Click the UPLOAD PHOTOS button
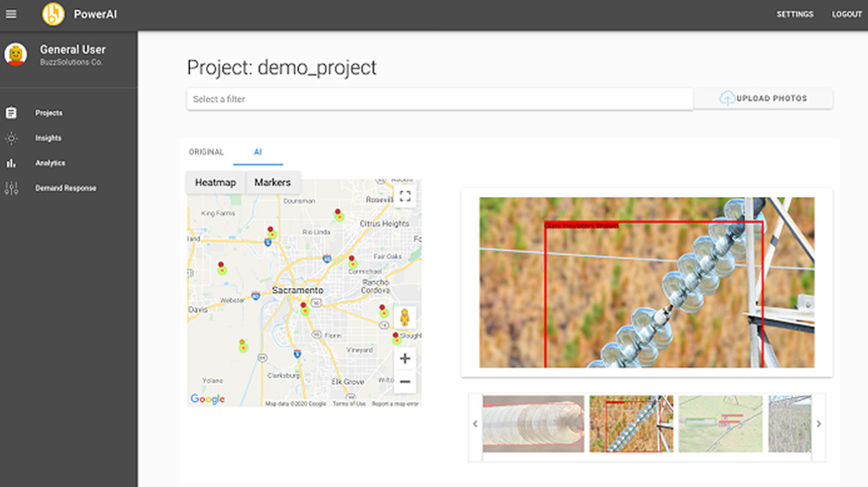This screenshot has height=487, width=868. point(763,98)
